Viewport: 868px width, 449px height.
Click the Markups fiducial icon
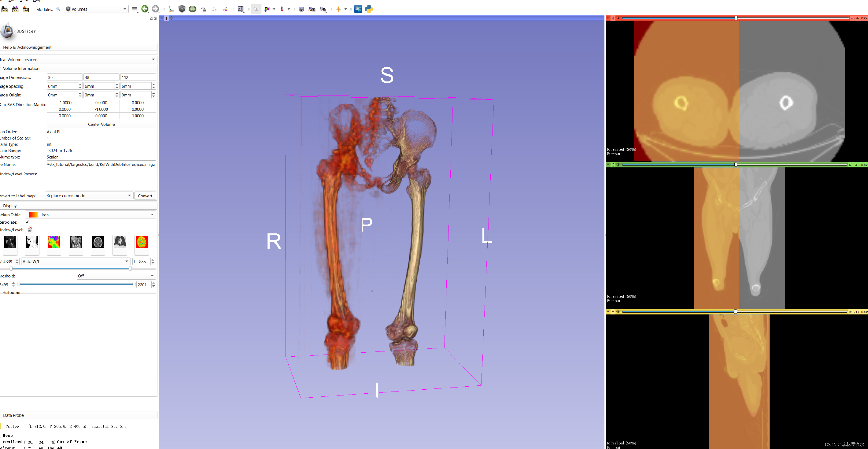[x=214, y=9]
